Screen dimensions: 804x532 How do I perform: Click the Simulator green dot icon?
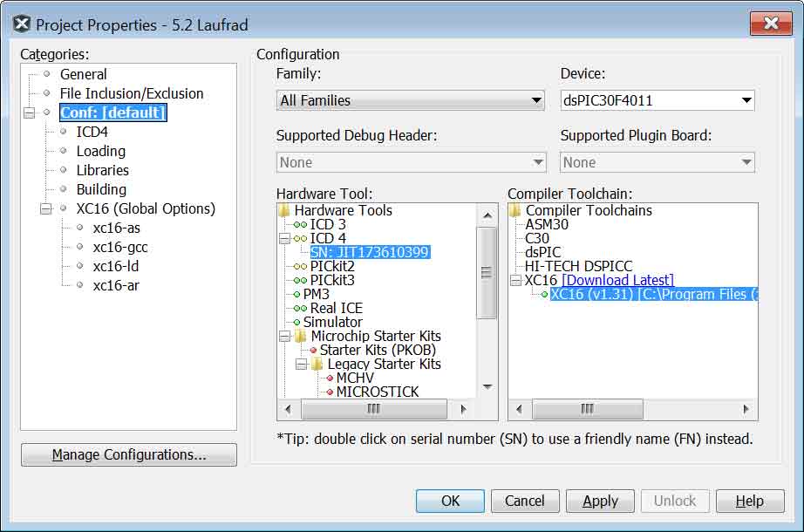pyautogui.click(x=296, y=322)
